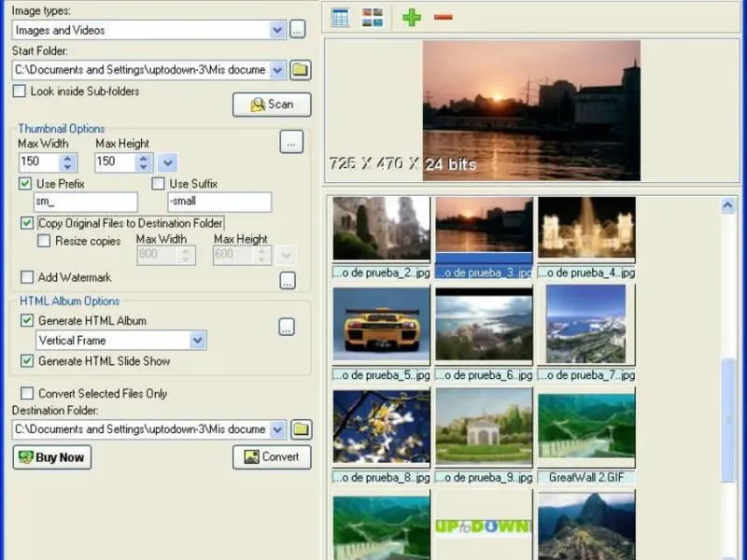Enable Look inside Sub-folders checkbox
This screenshot has height=560, width=747.
coord(20,91)
